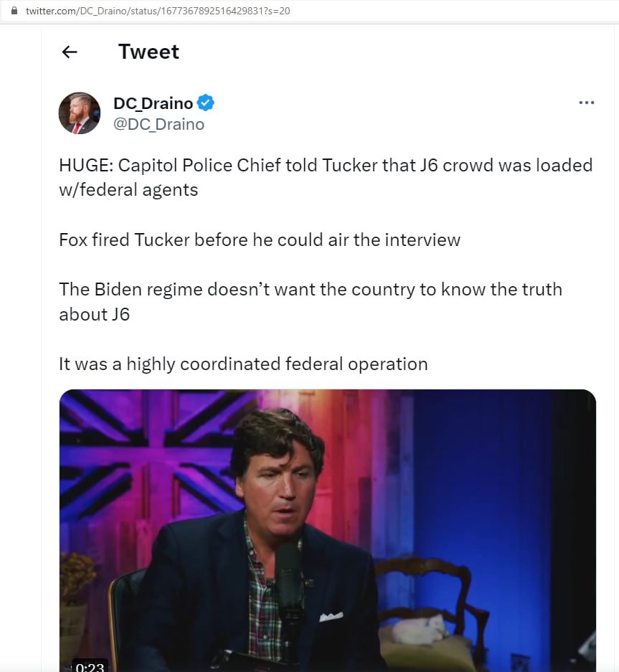Click the "about J6" text
Image resolution: width=619 pixels, height=672 pixels.
coord(94,314)
